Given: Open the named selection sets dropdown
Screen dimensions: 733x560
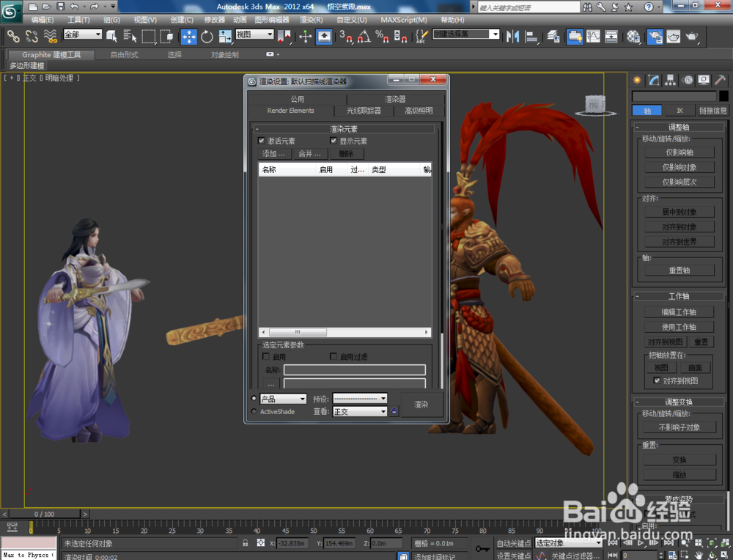Looking at the screenshot, I should [466, 34].
